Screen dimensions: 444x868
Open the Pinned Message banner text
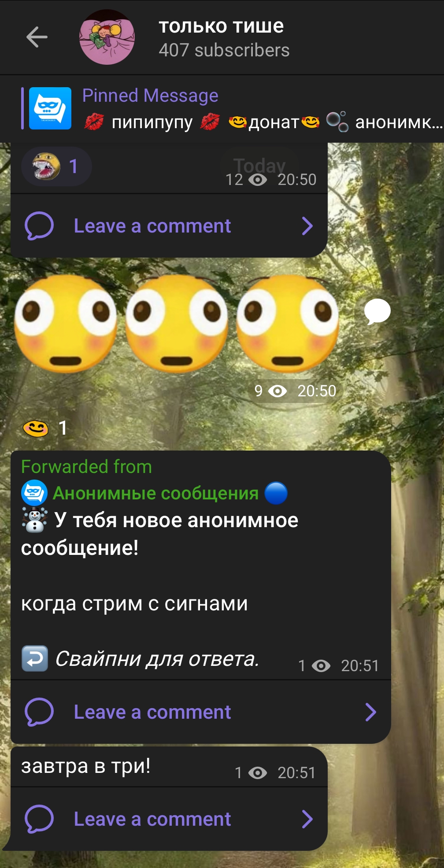click(150, 96)
